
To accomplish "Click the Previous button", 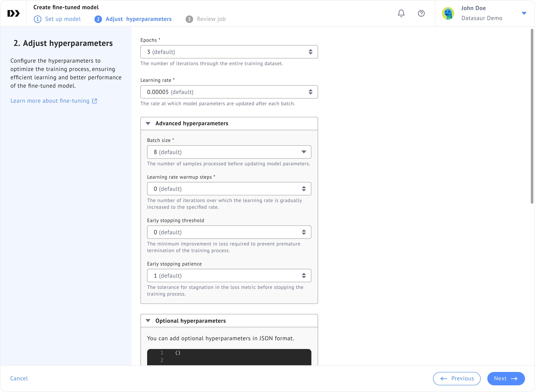I will point(457,379).
